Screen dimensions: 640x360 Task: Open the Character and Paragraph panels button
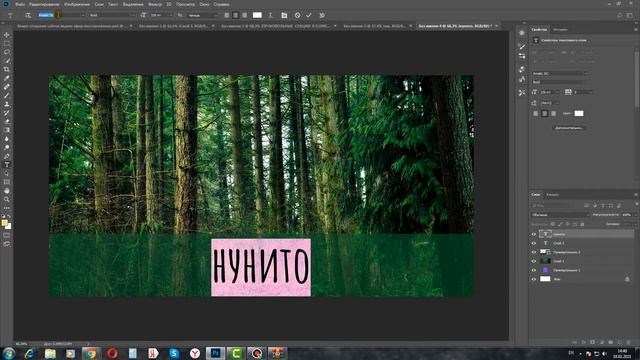point(284,15)
